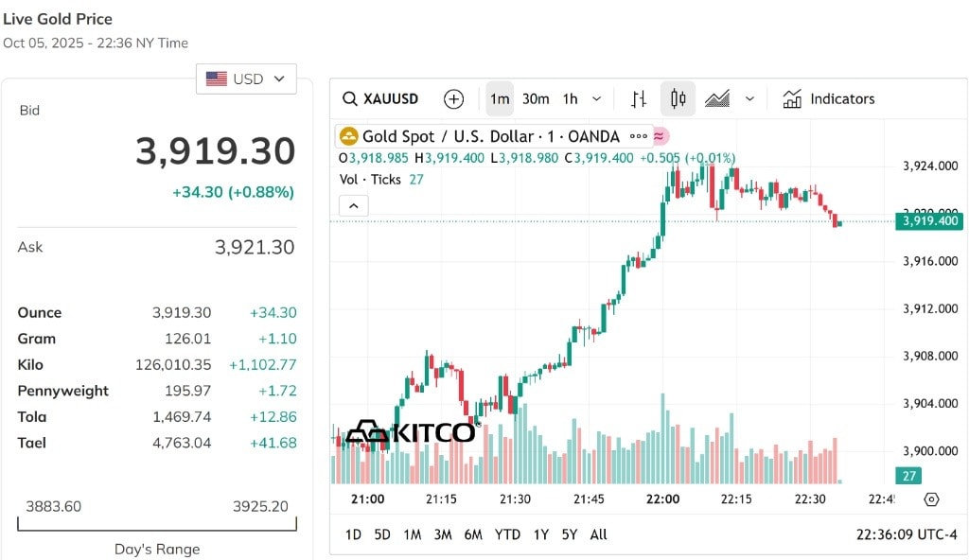Select the candlestick chart style icon
This screenshot has width=969, height=560.
pos(678,99)
